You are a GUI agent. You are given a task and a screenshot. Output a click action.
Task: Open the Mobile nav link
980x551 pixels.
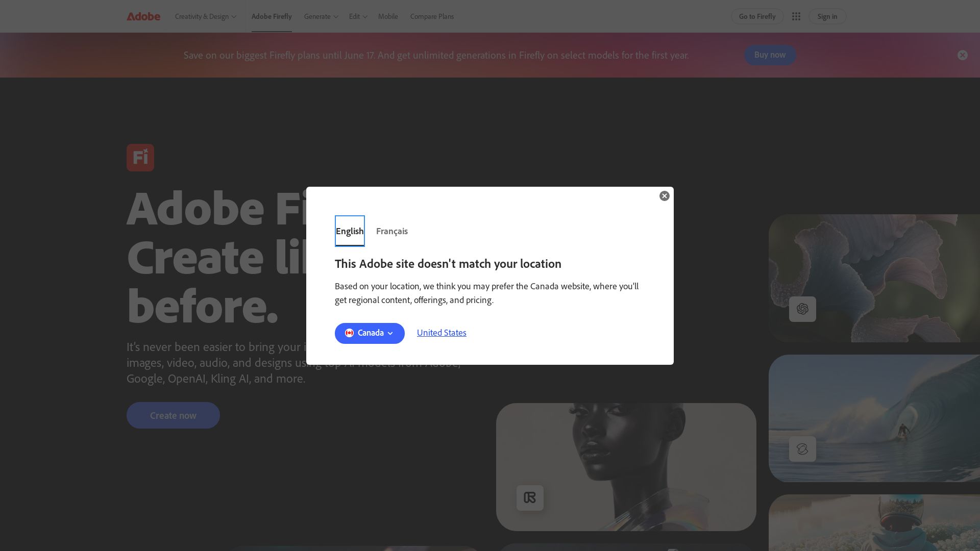tap(388, 16)
